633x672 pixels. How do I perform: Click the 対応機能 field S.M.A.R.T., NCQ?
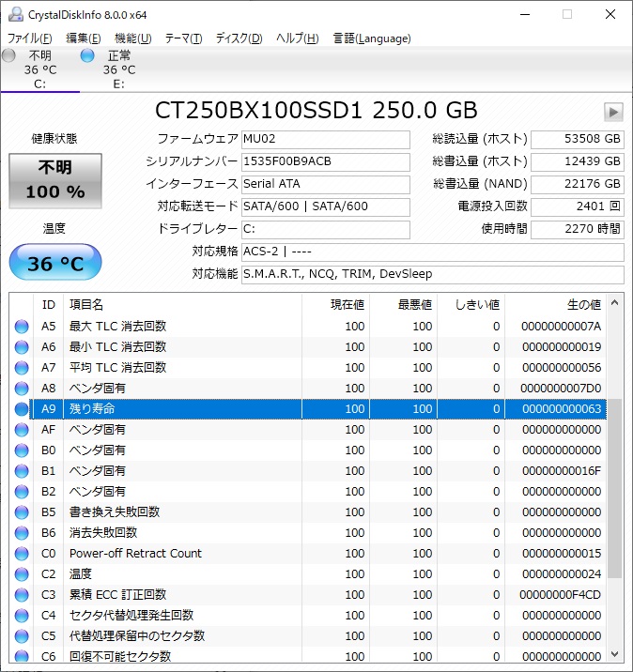433,274
